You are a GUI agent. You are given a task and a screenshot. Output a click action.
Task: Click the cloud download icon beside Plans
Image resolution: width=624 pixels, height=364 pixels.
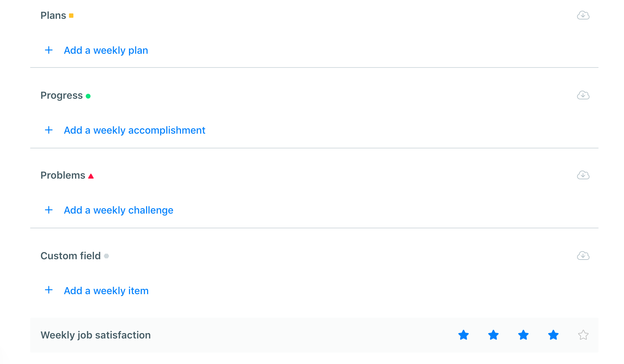583,15
